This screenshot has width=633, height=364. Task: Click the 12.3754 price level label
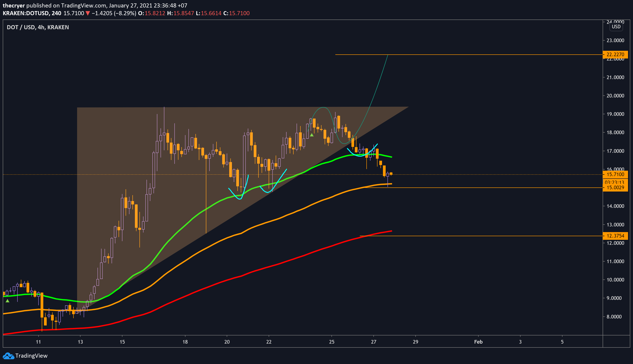coord(615,236)
